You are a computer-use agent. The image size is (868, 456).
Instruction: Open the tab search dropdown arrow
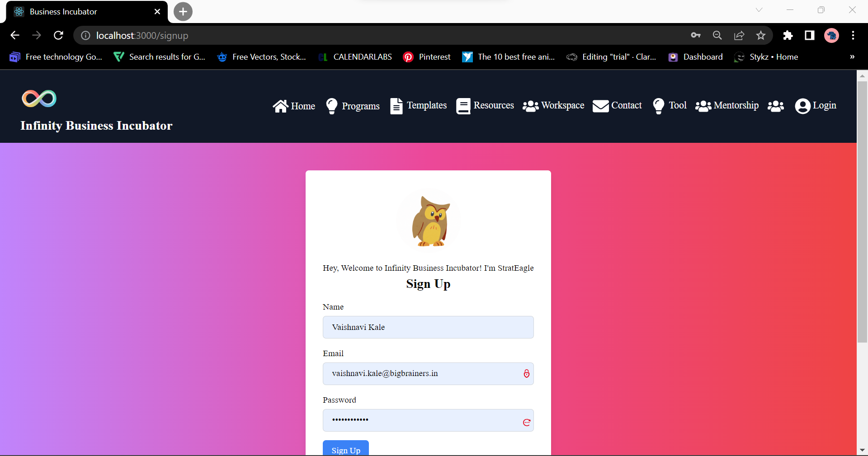pyautogui.click(x=759, y=10)
